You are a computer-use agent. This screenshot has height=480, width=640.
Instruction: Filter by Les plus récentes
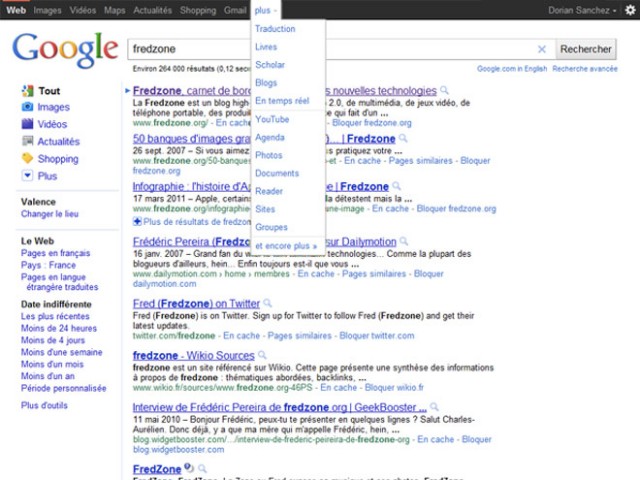tap(55, 316)
